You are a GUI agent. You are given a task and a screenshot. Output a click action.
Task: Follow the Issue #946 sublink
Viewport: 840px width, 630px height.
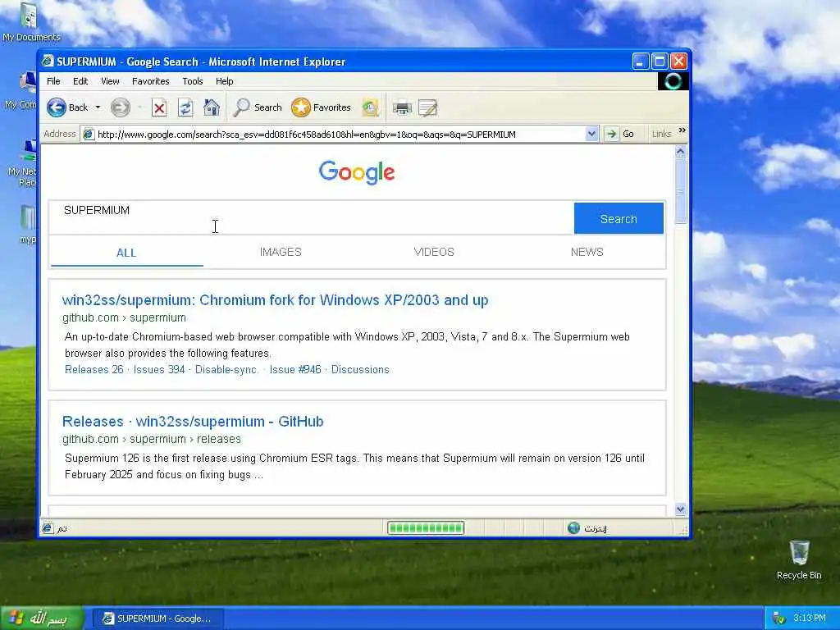coord(295,370)
